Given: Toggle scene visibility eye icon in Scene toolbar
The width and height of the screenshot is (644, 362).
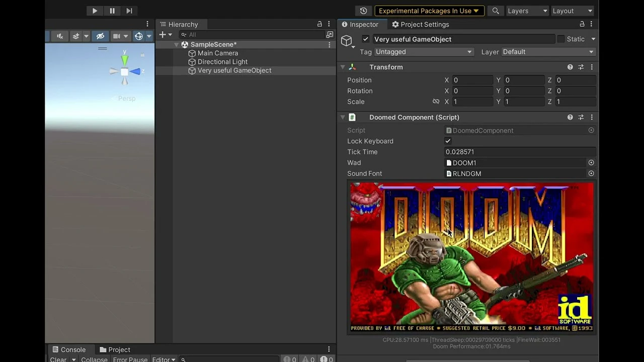Looking at the screenshot, I should [100, 36].
